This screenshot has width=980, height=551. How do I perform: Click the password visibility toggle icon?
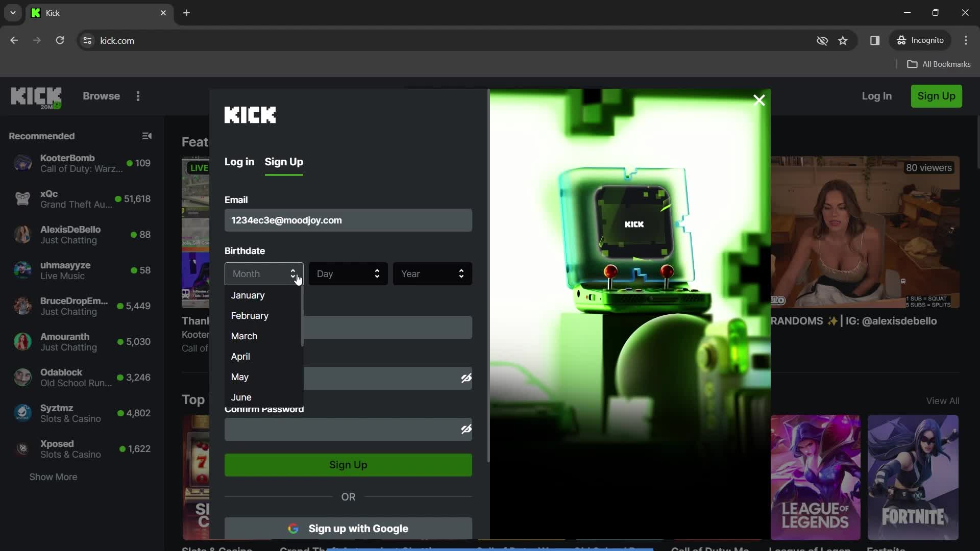[x=466, y=378]
